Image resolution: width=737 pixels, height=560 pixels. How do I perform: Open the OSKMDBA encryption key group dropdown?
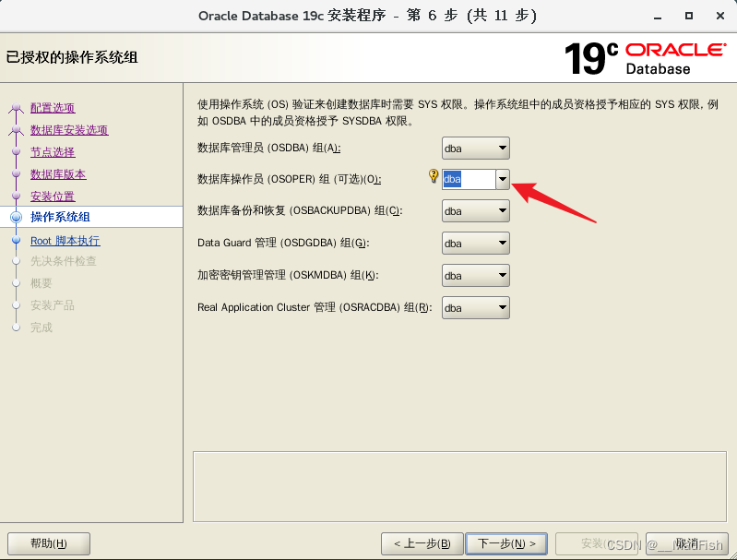pyautogui.click(x=476, y=276)
